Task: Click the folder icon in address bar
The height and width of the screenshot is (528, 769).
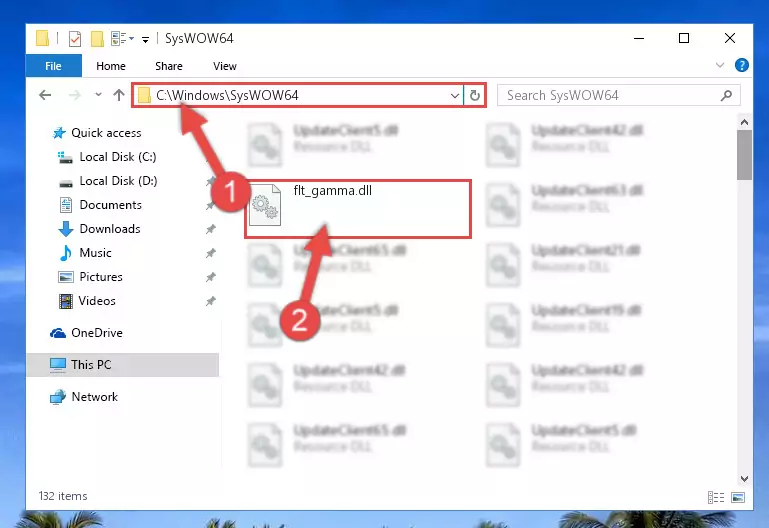Action: [x=144, y=95]
